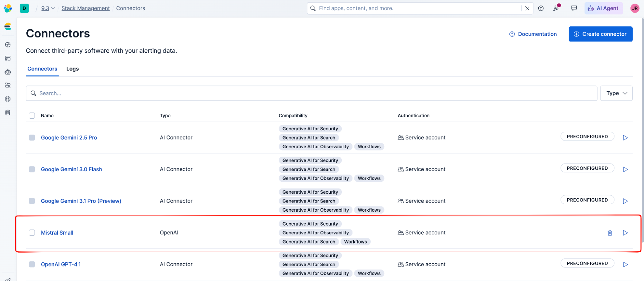The image size is (644, 281).
Task: Clear the global search with the X icon
Action: click(x=527, y=8)
